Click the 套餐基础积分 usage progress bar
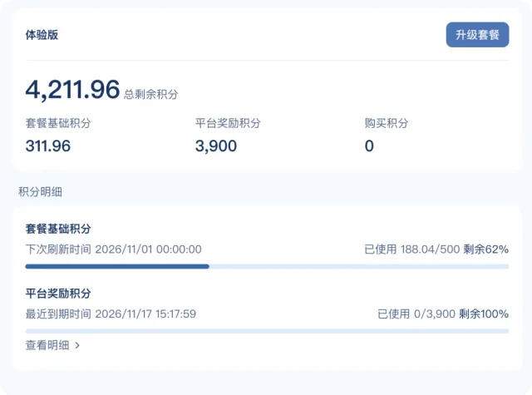 267,266
